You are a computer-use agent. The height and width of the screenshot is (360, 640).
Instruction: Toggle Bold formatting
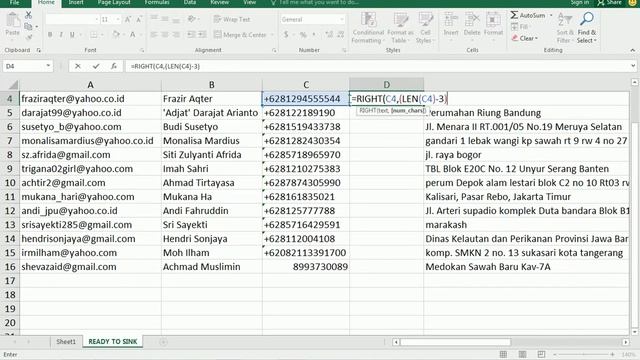[x=50, y=35]
